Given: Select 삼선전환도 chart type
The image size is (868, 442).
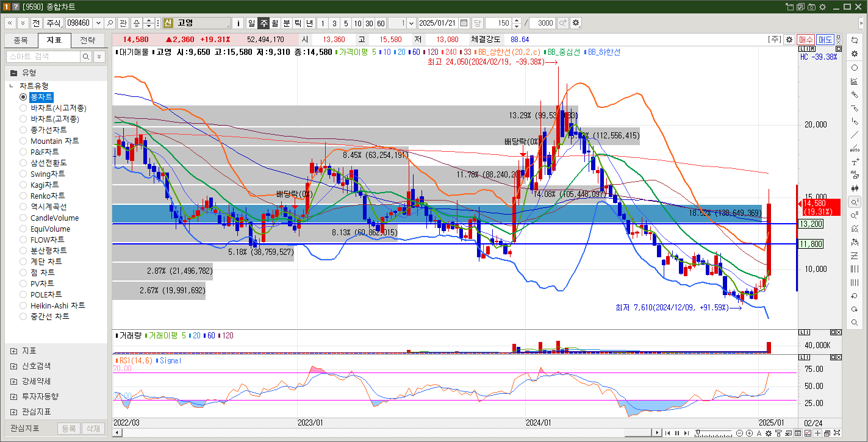Looking at the screenshot, I should [43, 163].
